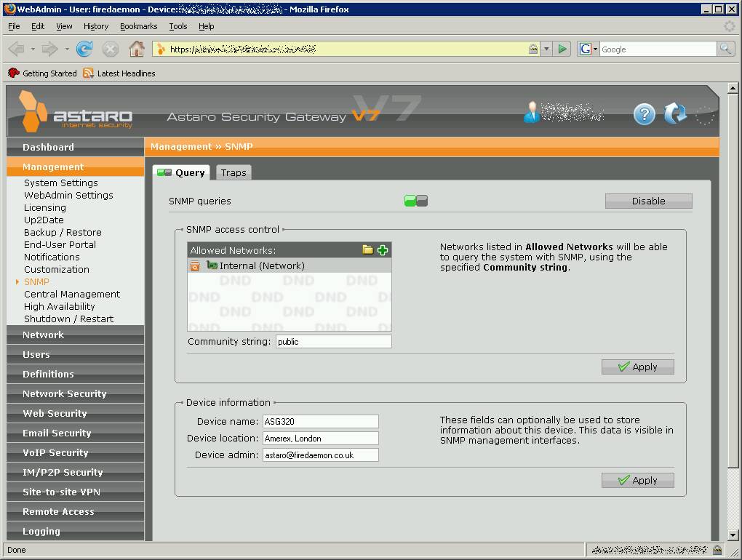The height and width of the screenshot is (560, 742).
Task: Open the Up2Date page
Action: (44, 220)
